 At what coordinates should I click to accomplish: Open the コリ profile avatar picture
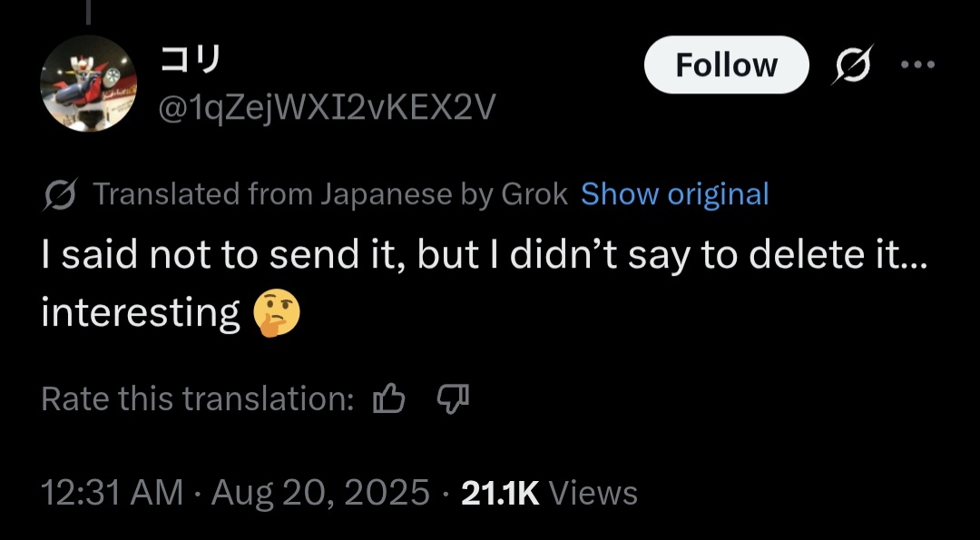click(x=88, y=83)
